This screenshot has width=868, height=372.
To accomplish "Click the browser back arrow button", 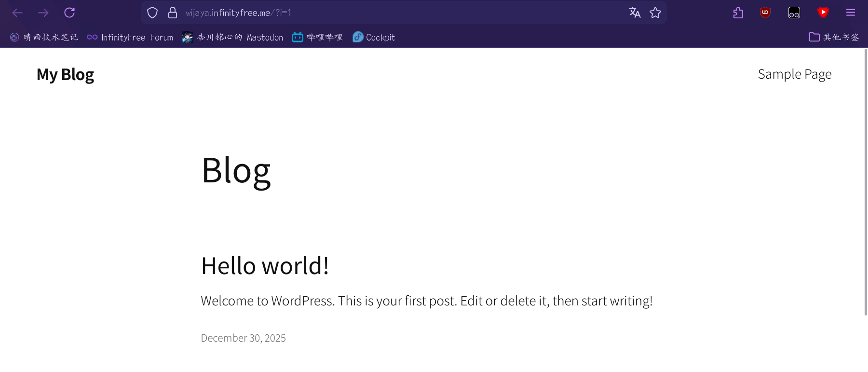I will (x=17, y=13).
